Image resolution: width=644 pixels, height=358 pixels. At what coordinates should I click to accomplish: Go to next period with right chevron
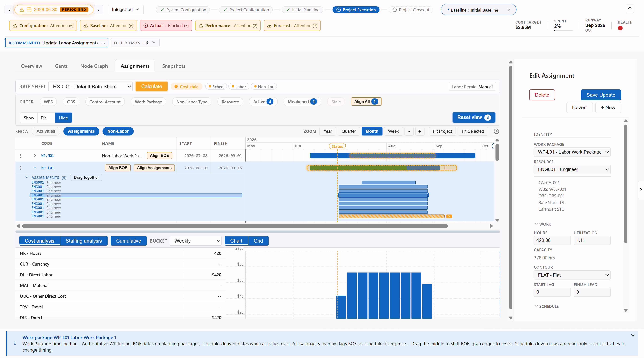pyautogui.click(x=98, y=10)
